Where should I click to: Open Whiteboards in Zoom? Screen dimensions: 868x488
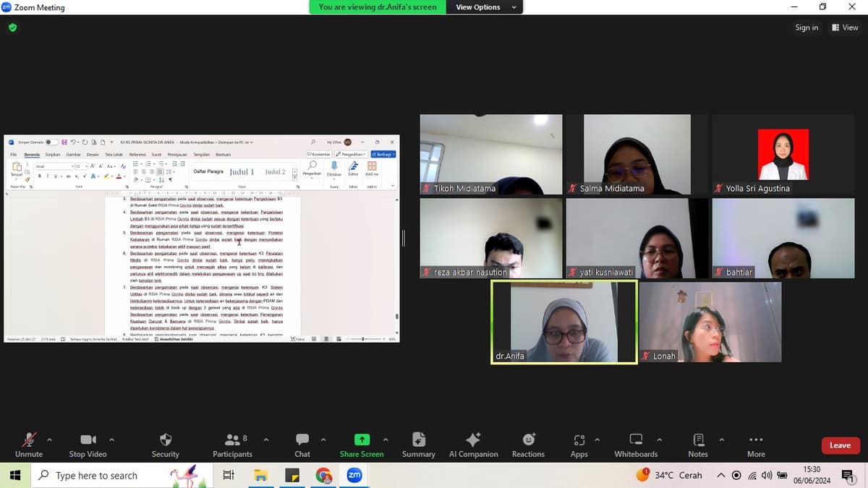pyautogui.click(x=636, y=445)
